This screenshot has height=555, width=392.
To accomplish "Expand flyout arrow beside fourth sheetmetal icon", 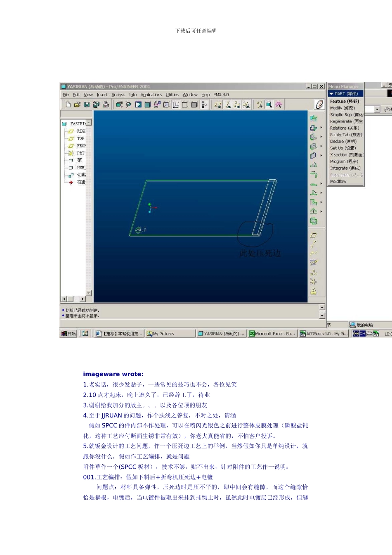I will click(321, 146).
